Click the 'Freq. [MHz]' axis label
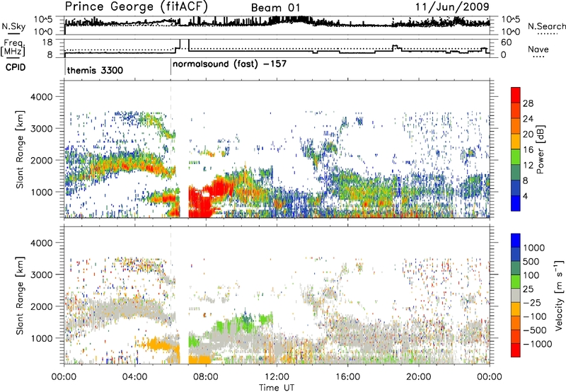 (x=13, y=47)
